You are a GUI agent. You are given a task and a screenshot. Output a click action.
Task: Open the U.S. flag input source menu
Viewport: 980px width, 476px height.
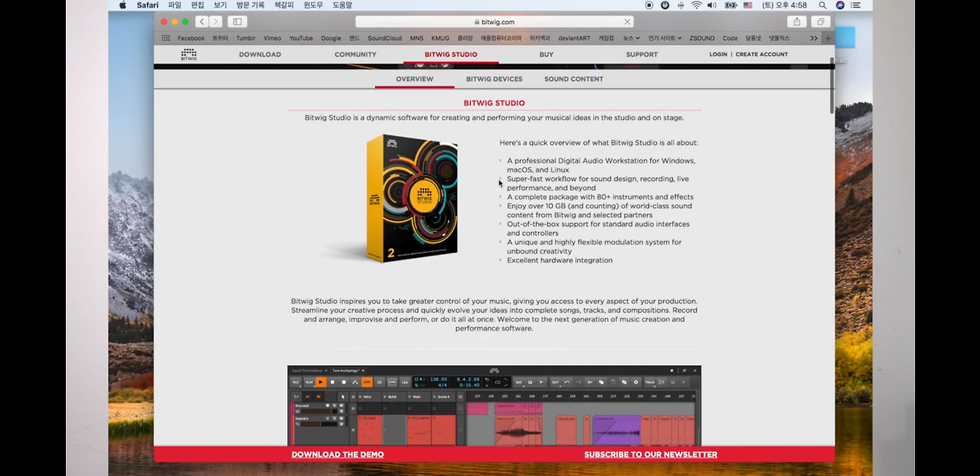(x=748, y=5)
